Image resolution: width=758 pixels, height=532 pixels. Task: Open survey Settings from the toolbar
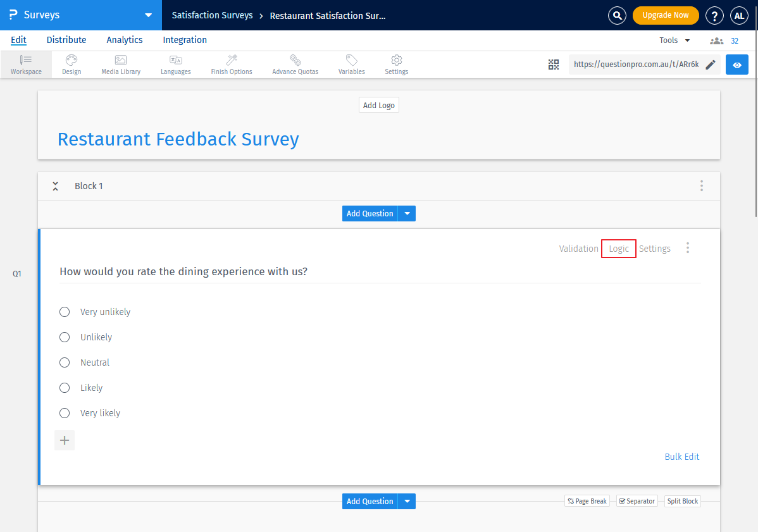pos(396,64)
